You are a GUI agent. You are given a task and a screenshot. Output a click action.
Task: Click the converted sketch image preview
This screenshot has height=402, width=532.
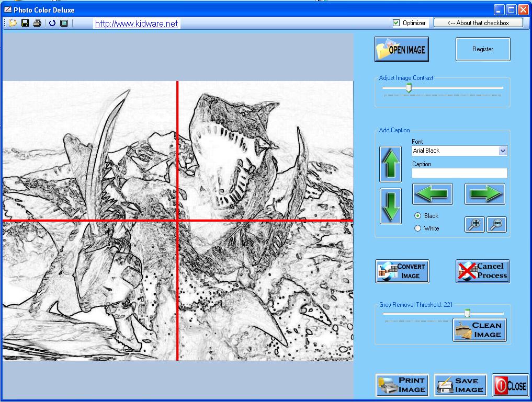tap(178, 221)
